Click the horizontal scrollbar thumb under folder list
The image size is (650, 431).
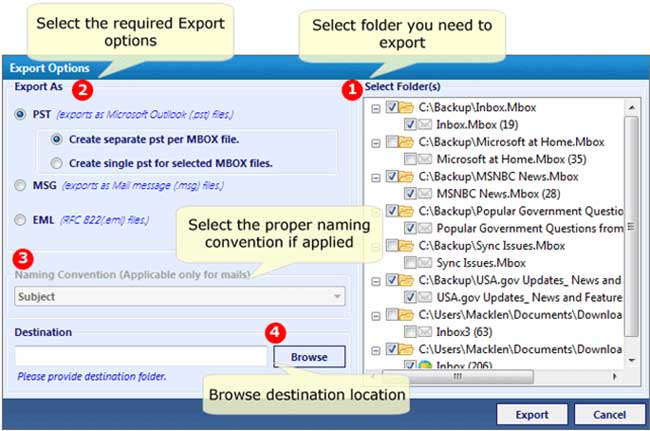click(x=458, y=376)
